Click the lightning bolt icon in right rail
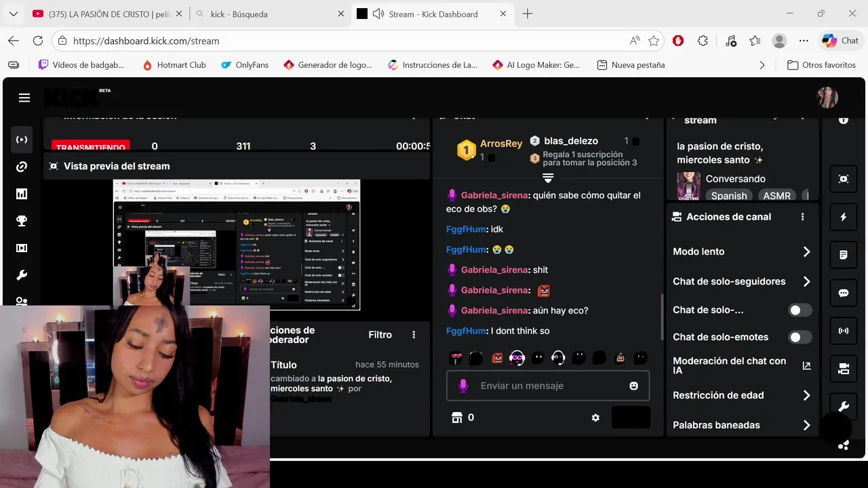868x488 pixels. click(844, 217)
